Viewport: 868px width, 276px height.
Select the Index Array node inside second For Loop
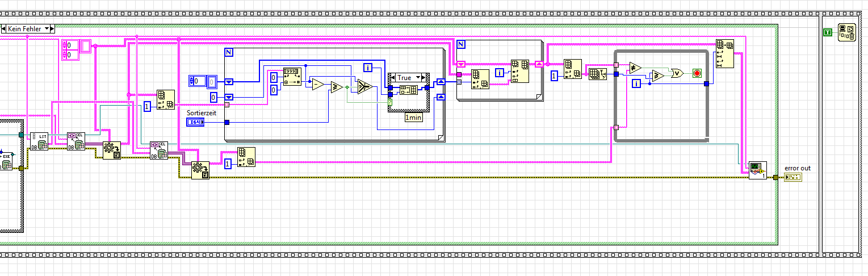[481, 78]
